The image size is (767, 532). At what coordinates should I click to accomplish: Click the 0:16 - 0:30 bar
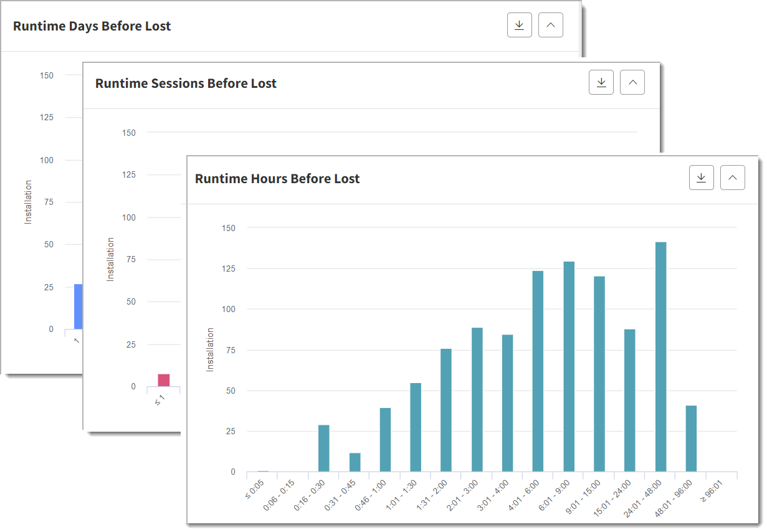point(323,449)
